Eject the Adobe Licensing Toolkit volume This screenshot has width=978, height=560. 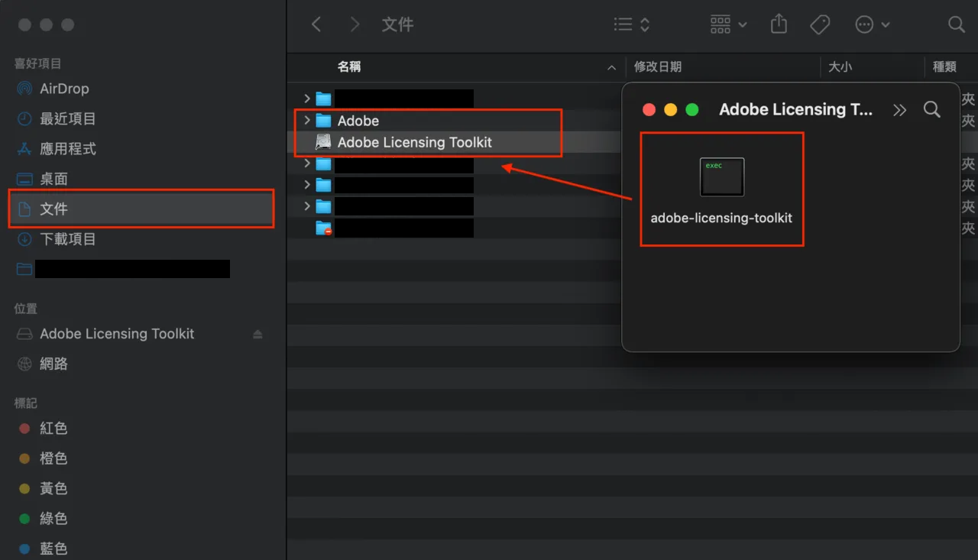(x=257, y=334)
